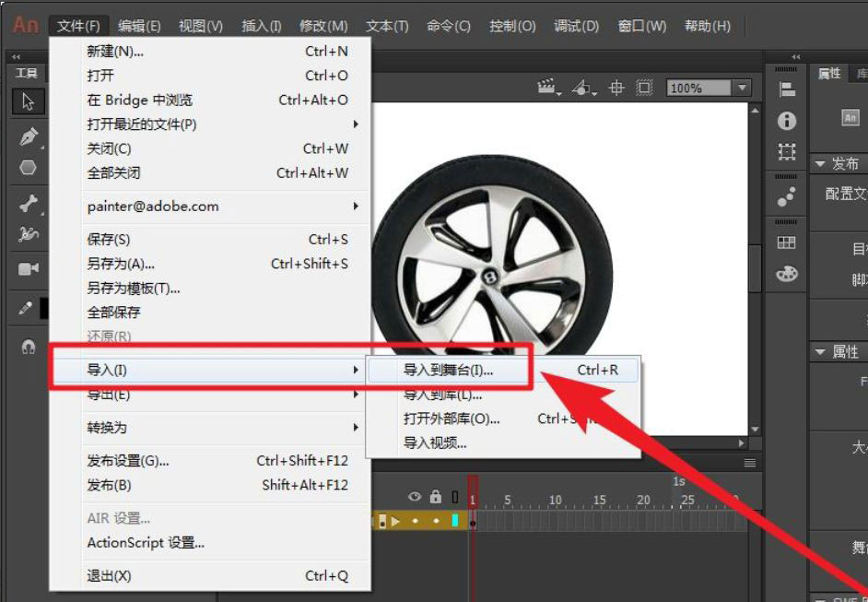Select the Paint Bucket tool
Screen dimensions: 868x602
pos(28,235)
